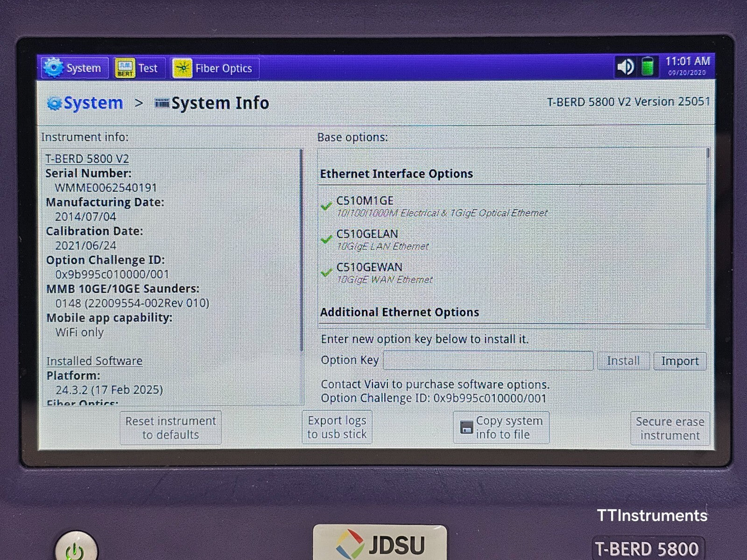
Task: Tap the speaker volume icon
Action: [x=625, y=67]
